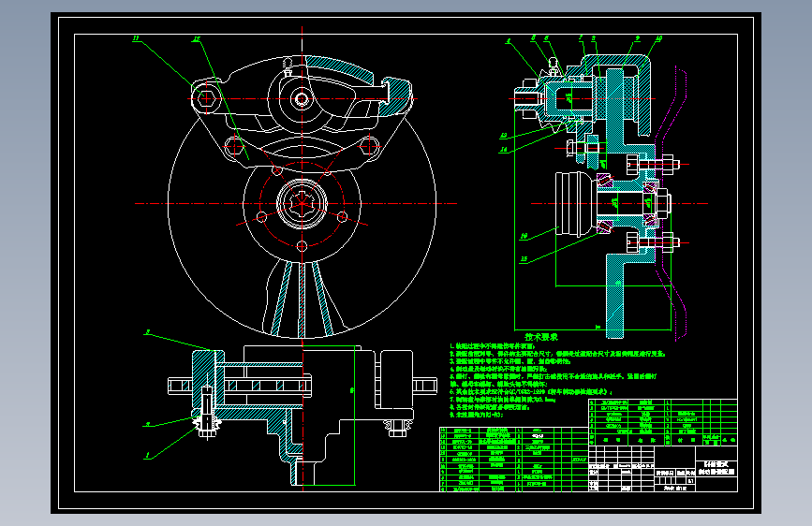Click part callout number 10
This screenshot has width=812, height=526.
click(x=658, y=38)
